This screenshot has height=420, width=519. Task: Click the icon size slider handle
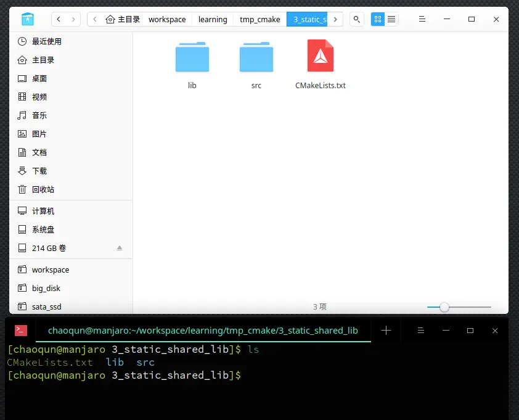pos(444,307)
